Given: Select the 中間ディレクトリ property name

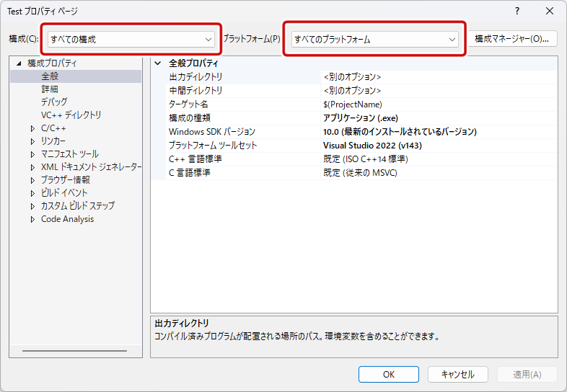Looking at the screenshot, I should (195, 91).
